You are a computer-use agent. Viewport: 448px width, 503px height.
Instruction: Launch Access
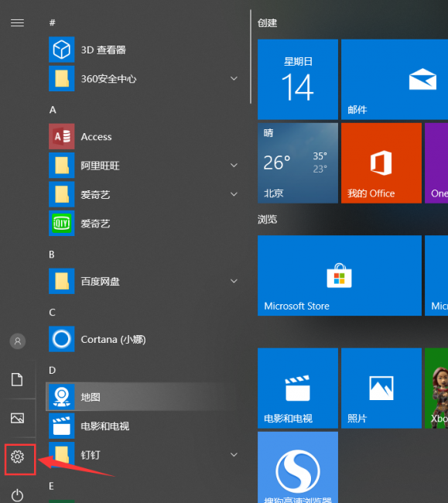pos(143,137)
